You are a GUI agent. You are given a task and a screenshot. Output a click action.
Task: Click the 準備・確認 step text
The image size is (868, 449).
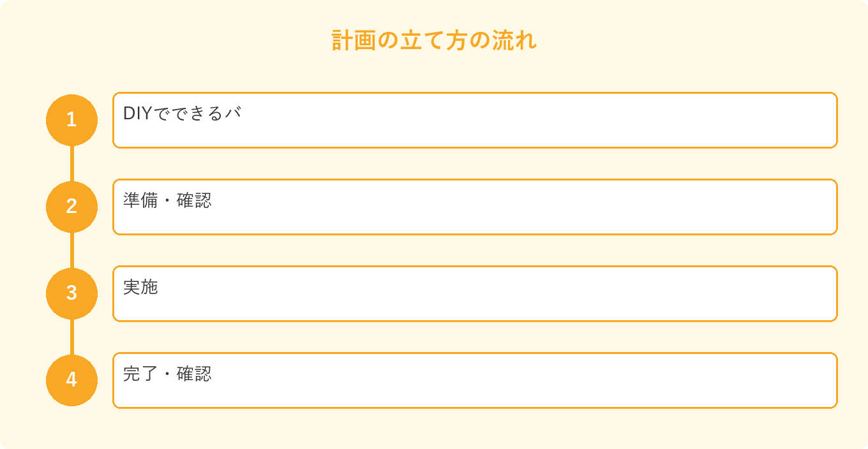(167, 200)
